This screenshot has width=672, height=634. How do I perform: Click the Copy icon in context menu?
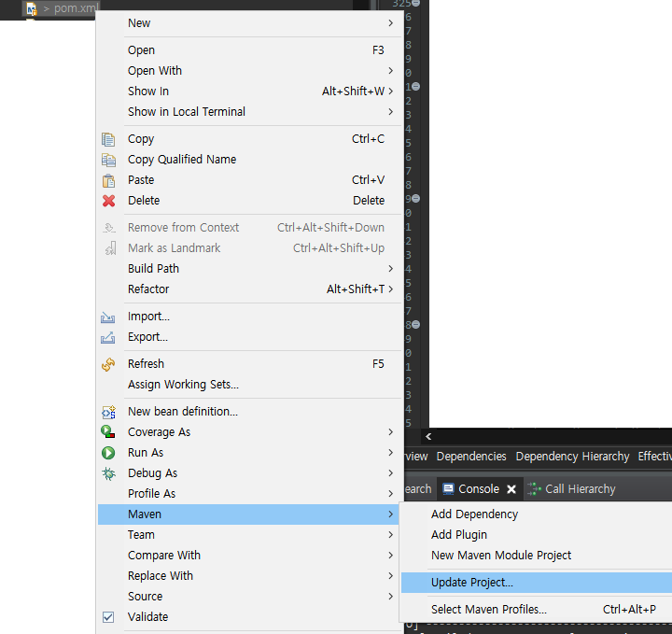pos(108,139)
